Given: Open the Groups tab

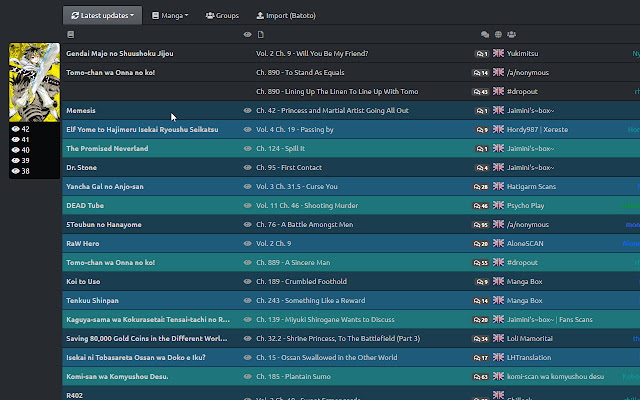Looking at the screenshot, I should 222,16.
